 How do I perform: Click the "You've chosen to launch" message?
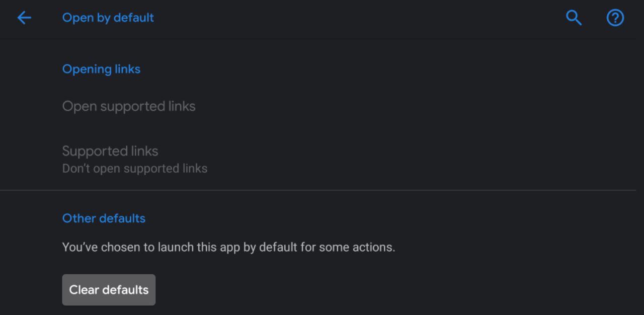pyautogui.click(x=228, y=247)
